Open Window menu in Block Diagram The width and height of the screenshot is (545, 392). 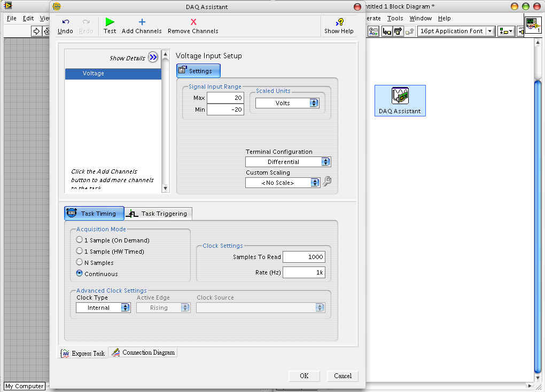421,18
